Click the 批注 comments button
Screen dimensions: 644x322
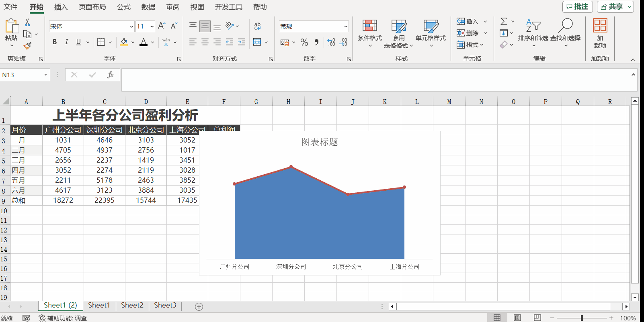point(577,7)
